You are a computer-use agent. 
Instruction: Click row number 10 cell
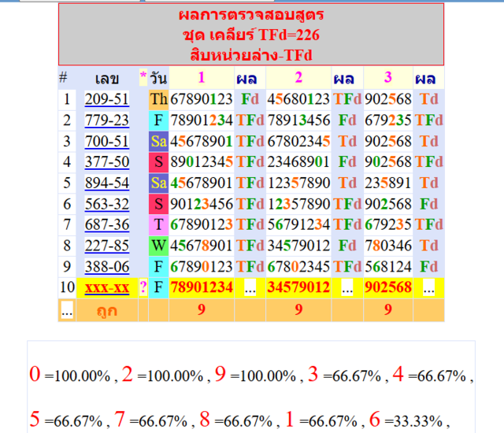point(67,287)
